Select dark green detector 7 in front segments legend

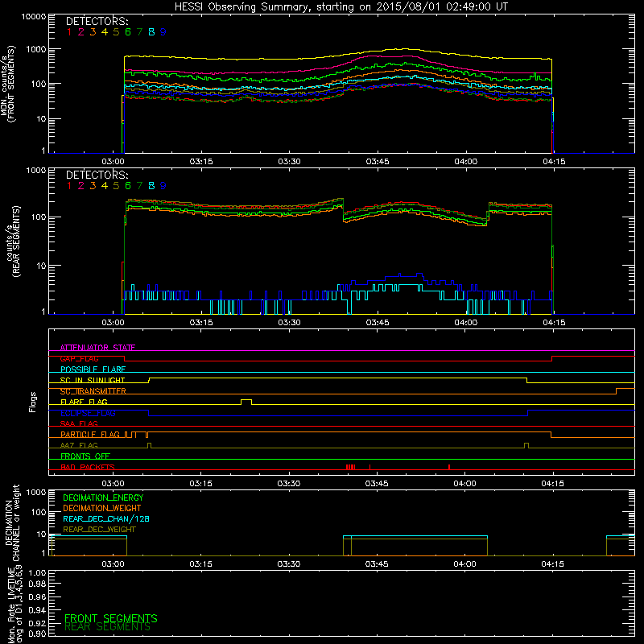(140, 32)
